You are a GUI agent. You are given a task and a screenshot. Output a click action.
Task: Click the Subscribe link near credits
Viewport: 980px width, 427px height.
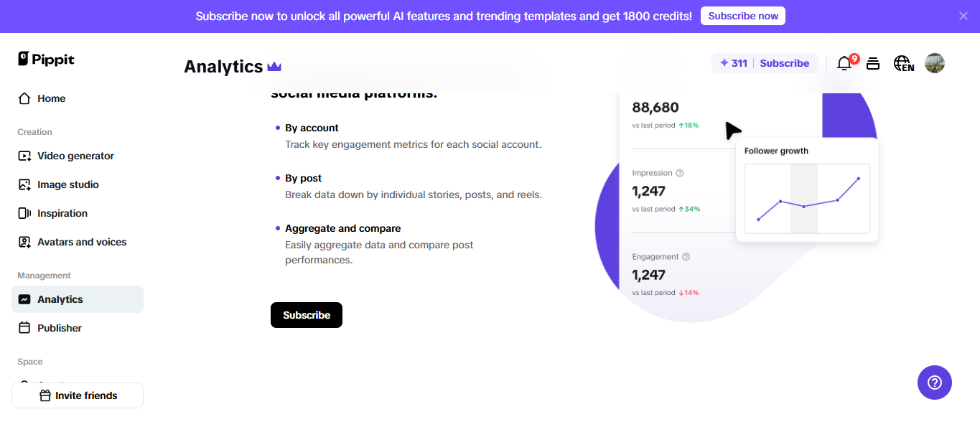coord(784,63)
